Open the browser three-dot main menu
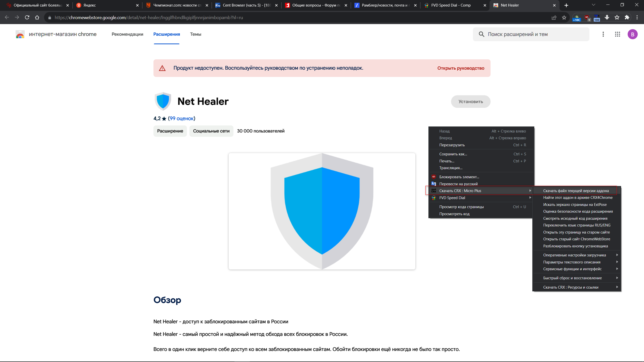644x362 pixels. [637, 17]
